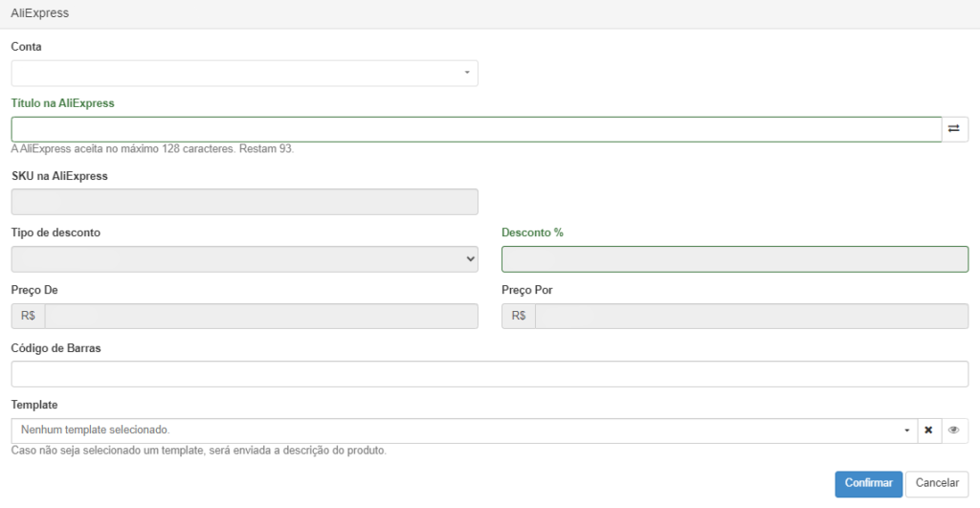Focus the Código de Barras input
This screenshot has width=980, height=508.
pyautogui.click(x=489, y=374)
